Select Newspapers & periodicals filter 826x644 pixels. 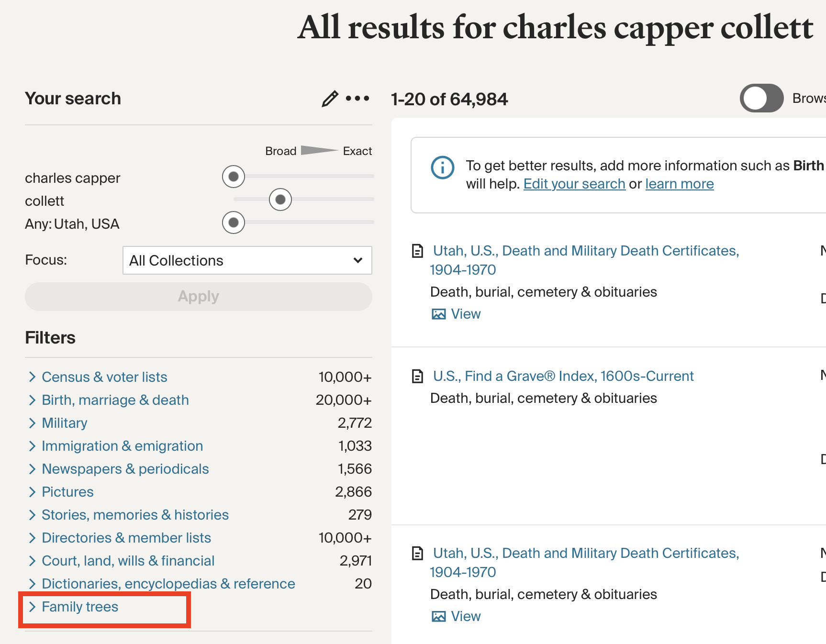point(125,469)
